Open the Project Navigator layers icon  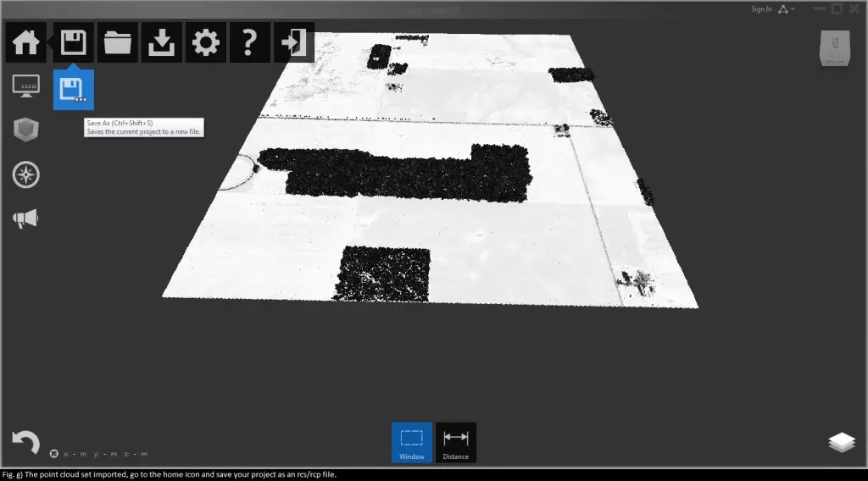pyautogui.click(x=841, y=443)
